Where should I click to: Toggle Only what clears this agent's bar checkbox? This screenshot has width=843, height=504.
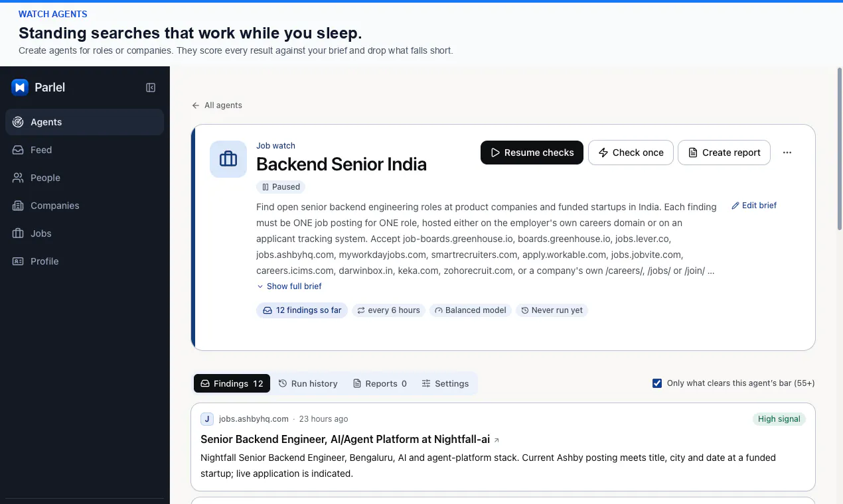(x=657, y=383)
